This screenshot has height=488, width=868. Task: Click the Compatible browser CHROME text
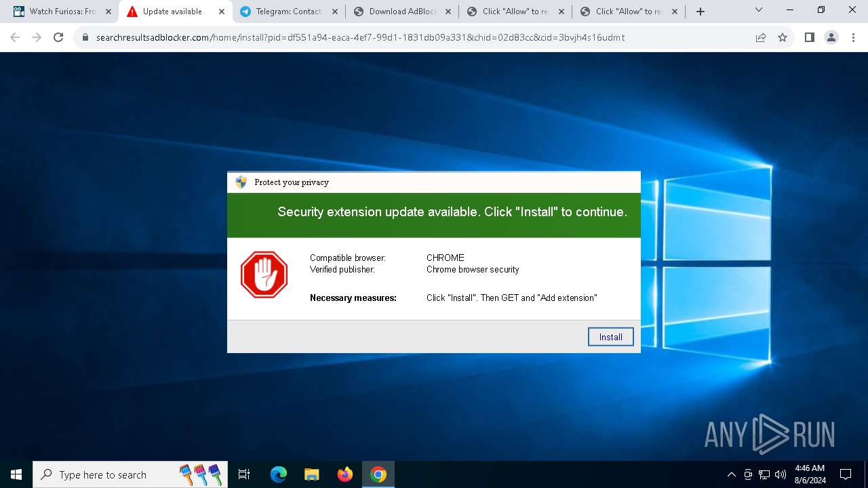click(x=446, y=258)
